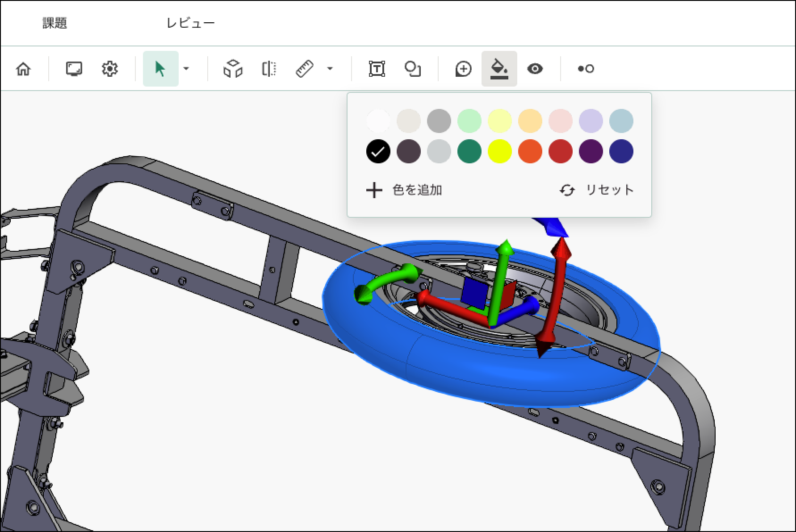Expand the measure tool dropdown arrow
Viewport: 796px width, 532px height.
(330, 69)
